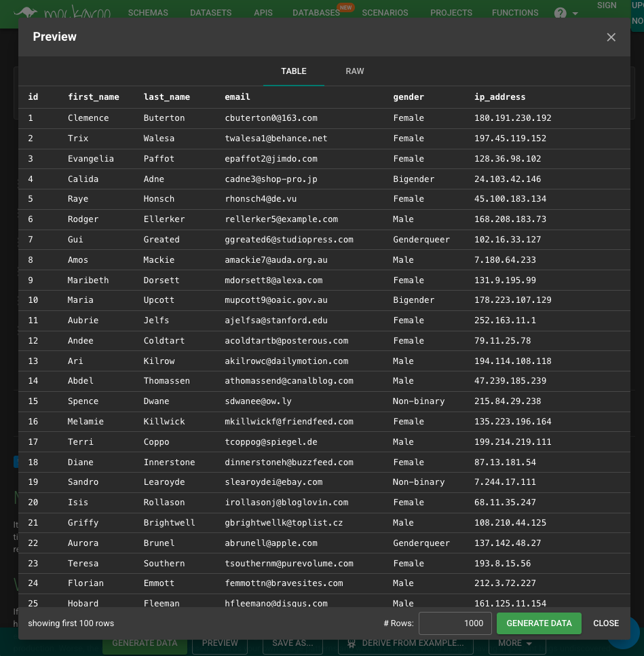644x656 pixels.
Task: Click the ip_address column header
Action: pyautogui.click(x=499, y=97)
